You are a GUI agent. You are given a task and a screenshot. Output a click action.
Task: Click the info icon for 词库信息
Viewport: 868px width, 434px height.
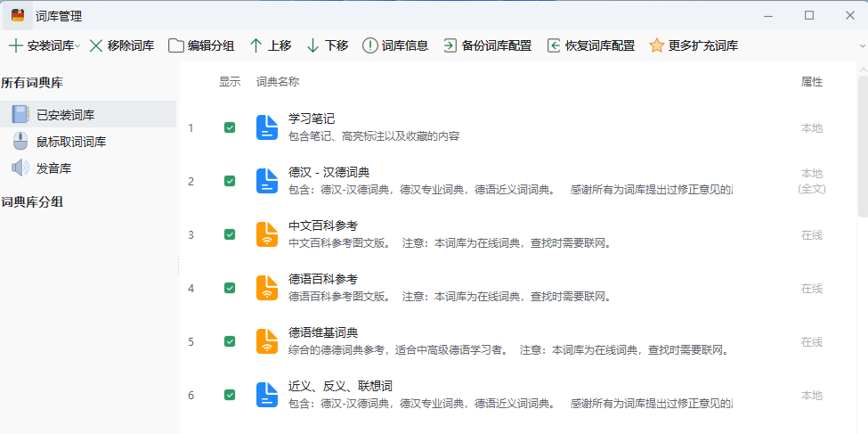369,45
